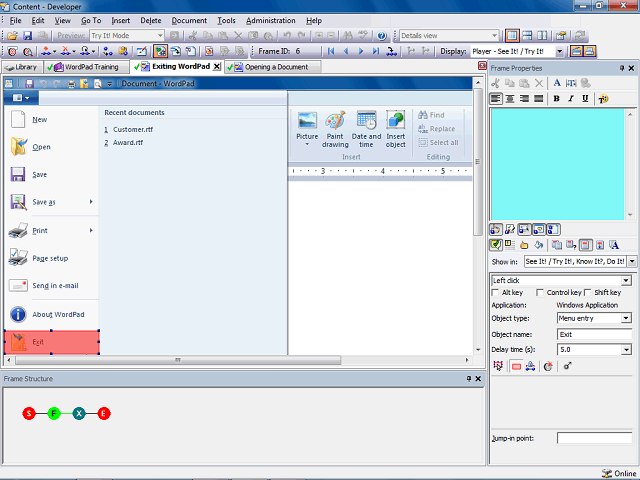This screenshot has width=640, height=480.
Task: Click the About WordPad info icon
Action: coord(18,314)
